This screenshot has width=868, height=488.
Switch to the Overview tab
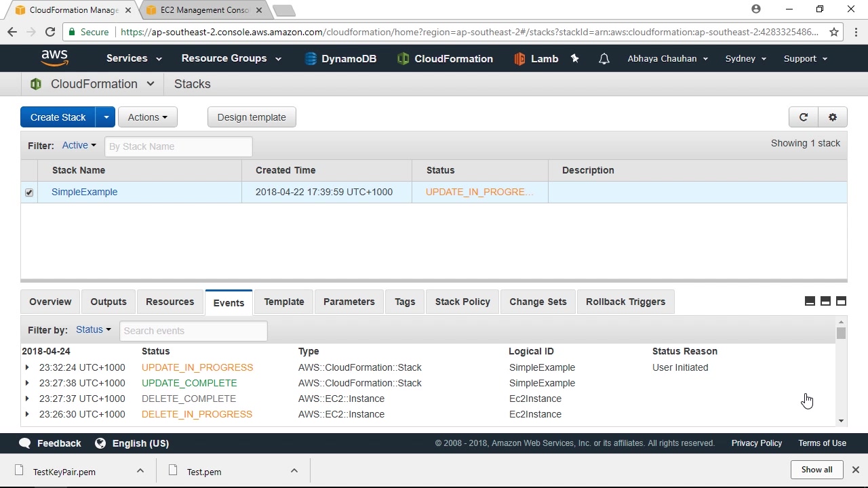click(50, 302)
